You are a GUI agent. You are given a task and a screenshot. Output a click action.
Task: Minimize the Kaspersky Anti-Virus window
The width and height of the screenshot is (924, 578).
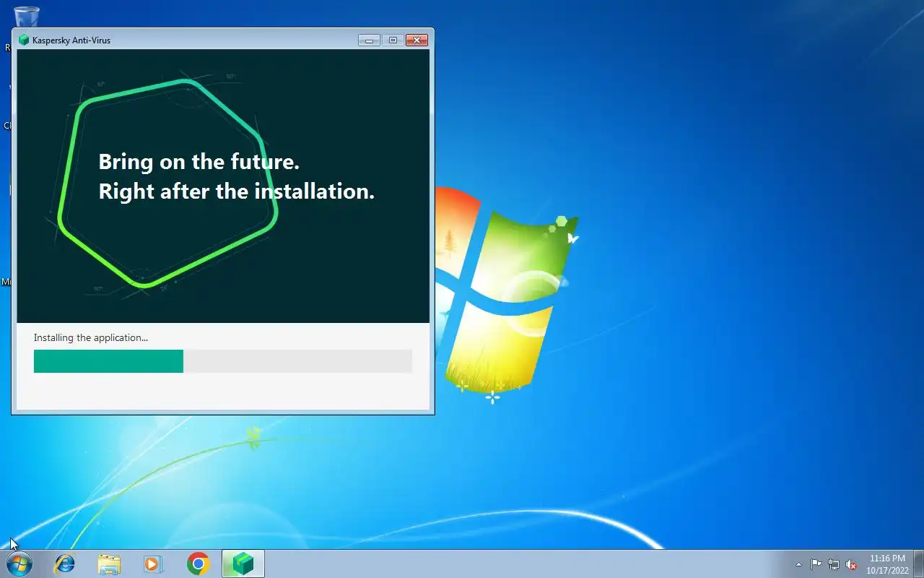point(369,40)
